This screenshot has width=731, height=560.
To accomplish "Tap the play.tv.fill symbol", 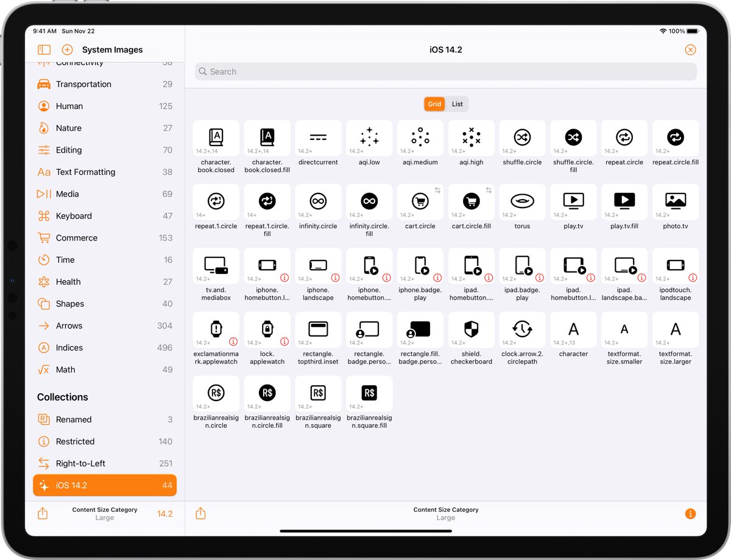I will pyautogui.click(x=624, y=201).
